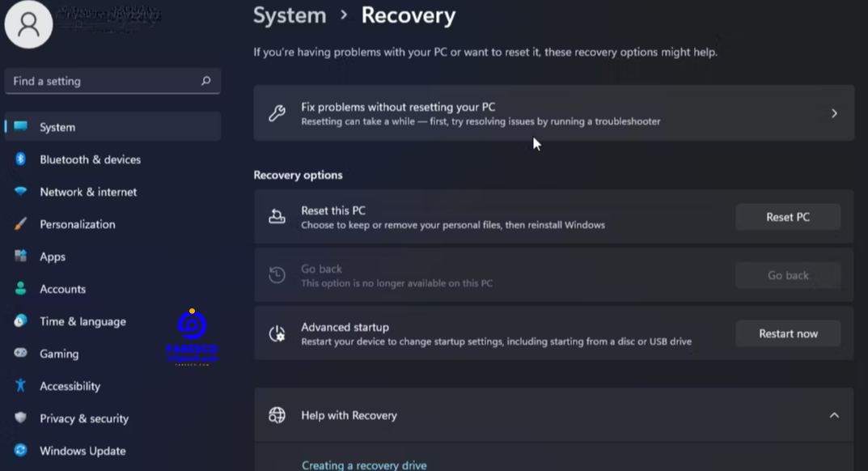Click the wrench troubleshoot icon
This screenshot has width=868, height=471.
277,113
